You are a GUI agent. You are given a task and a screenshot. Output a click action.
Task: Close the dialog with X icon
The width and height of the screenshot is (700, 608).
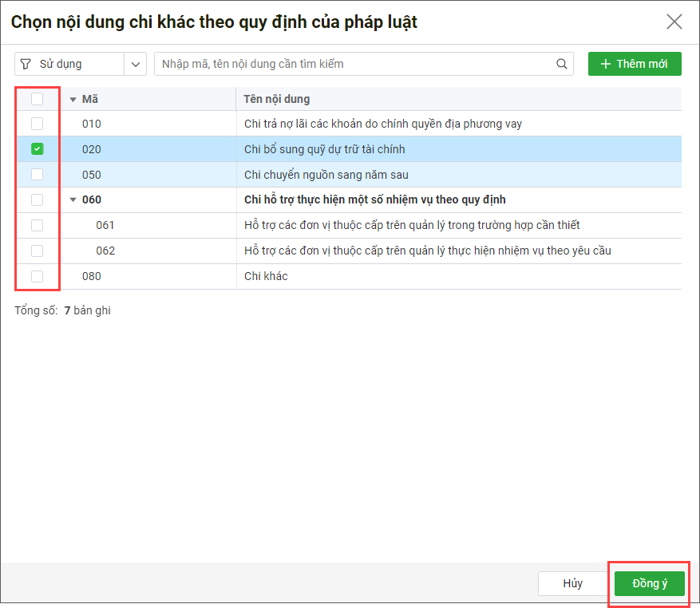[674, 22]
